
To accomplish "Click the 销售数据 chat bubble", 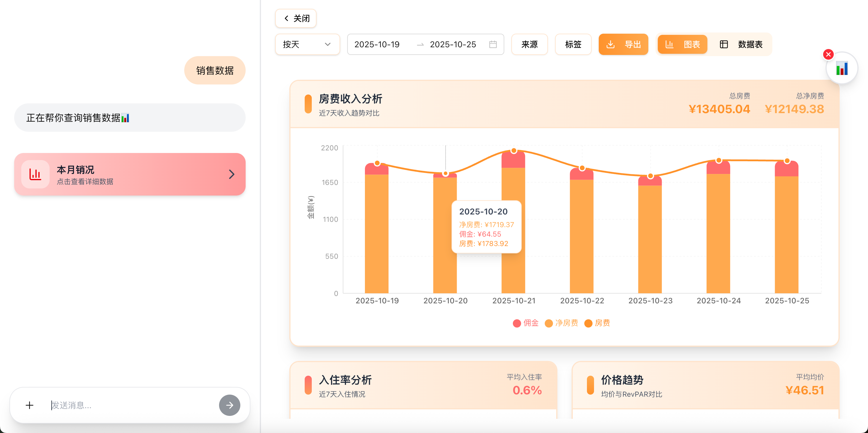I will click(215, 70).
